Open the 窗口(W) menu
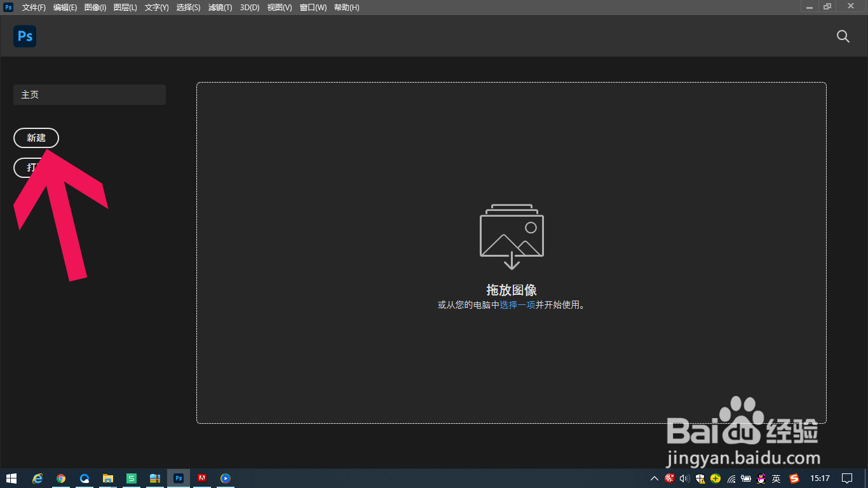This screenshot has height=488, width=868. 313,8
